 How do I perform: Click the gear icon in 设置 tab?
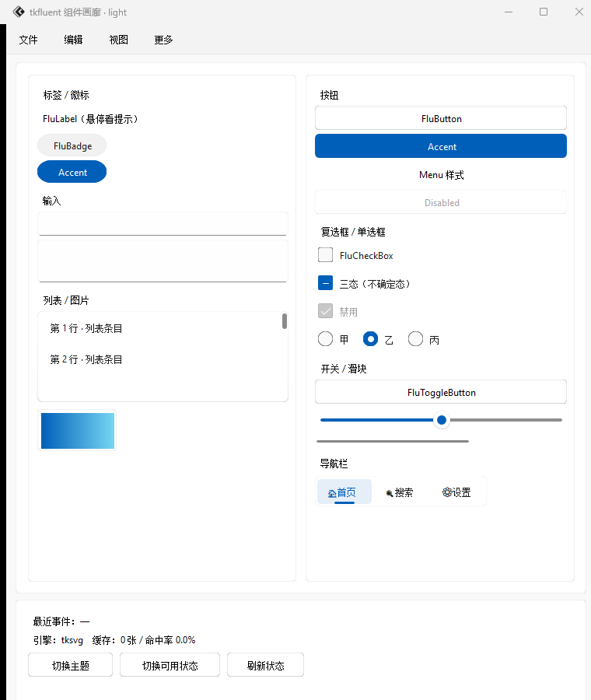click(x=447, y=492)
